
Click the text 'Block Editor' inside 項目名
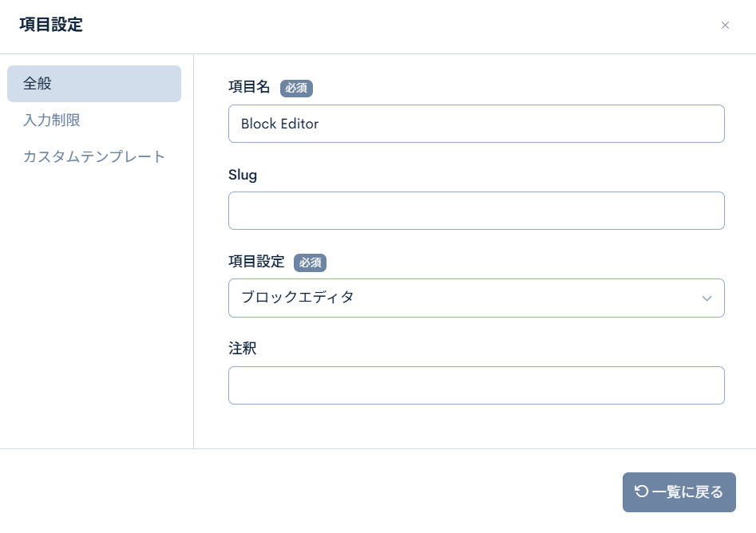click(279, 124)
